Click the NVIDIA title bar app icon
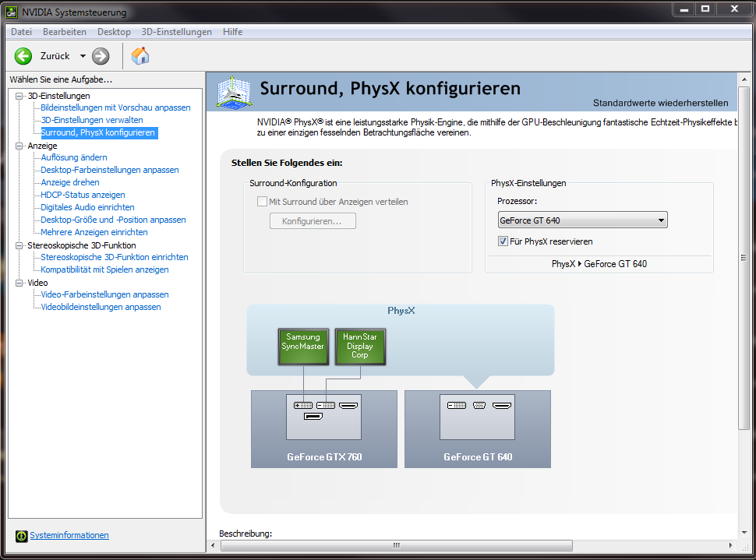 coord(12,12)
